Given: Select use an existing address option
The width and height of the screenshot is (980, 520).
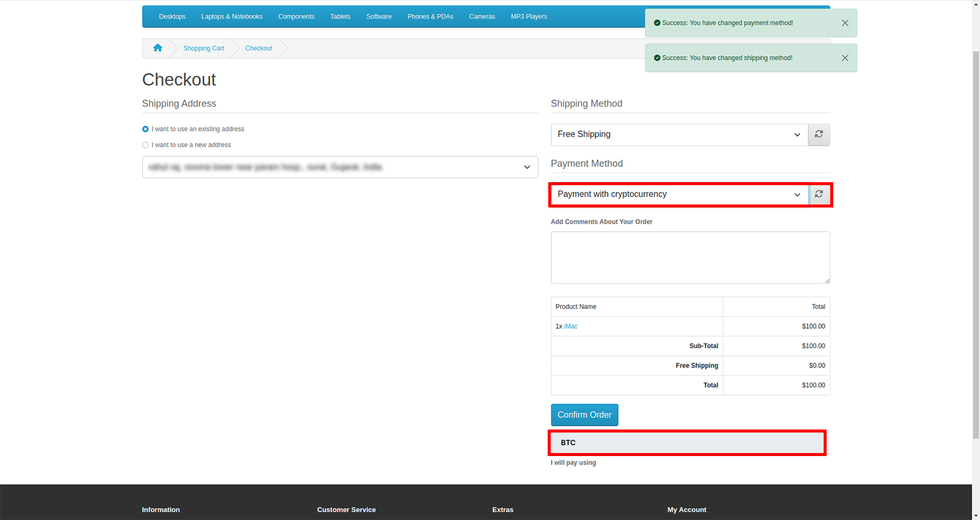Looking at the screenshot, I should pos(146,129).
